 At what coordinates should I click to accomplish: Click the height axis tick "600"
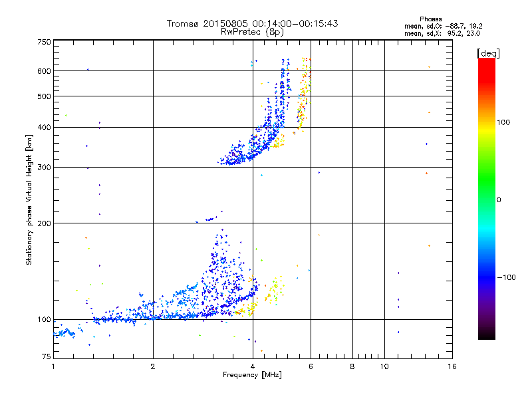pyautogui.click(x=44, y=71)
